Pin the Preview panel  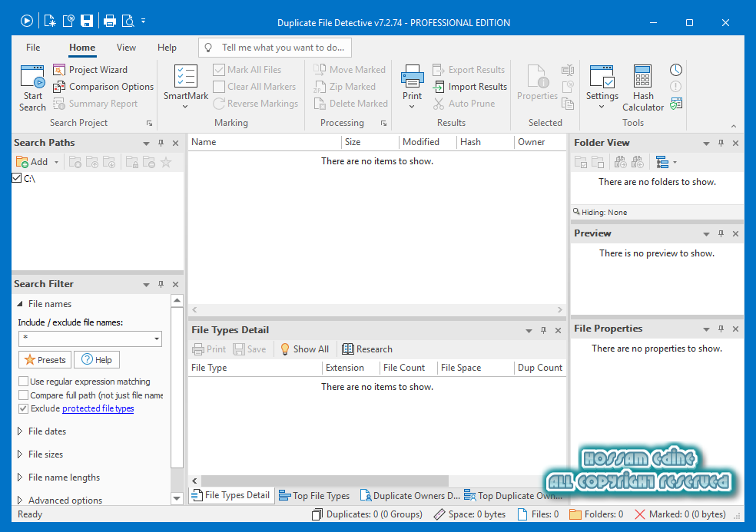pos(721,233)
